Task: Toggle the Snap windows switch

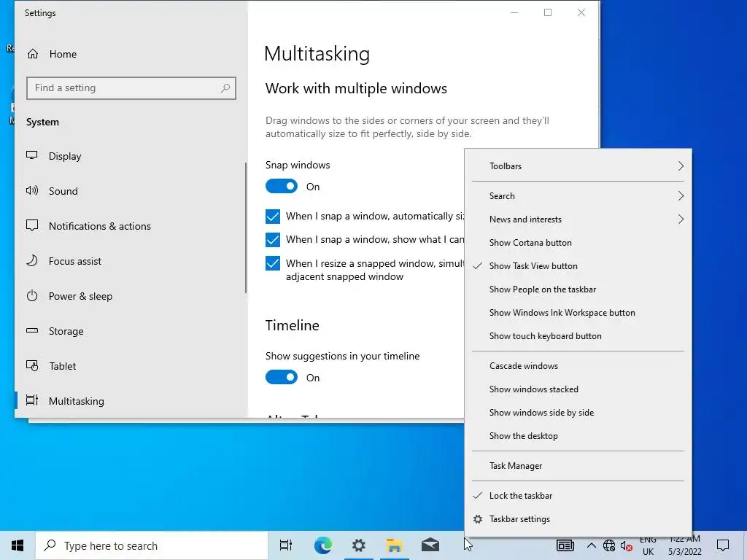Action: click(x=282, y=186)
